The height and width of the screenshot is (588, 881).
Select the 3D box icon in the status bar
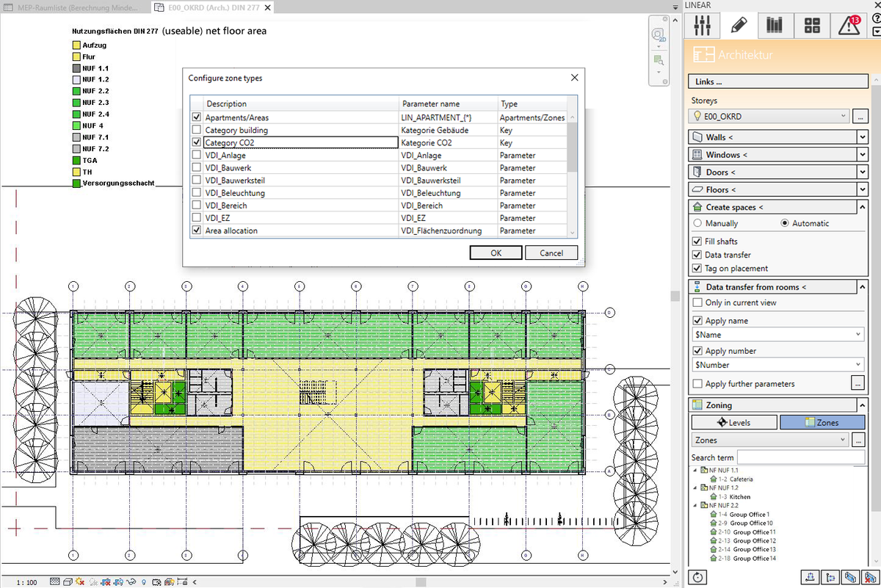pos(67,582)
